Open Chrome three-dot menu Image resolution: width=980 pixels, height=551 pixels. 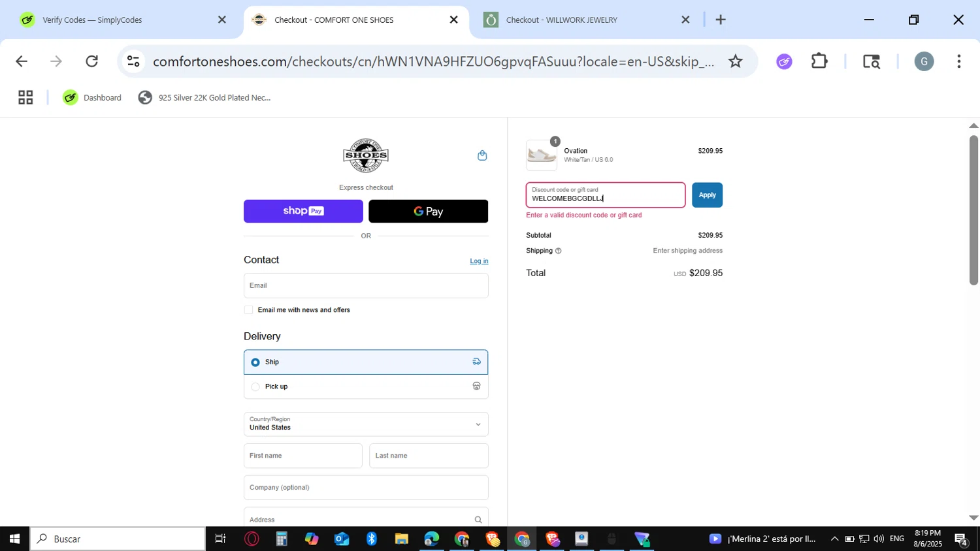(958, 61)
